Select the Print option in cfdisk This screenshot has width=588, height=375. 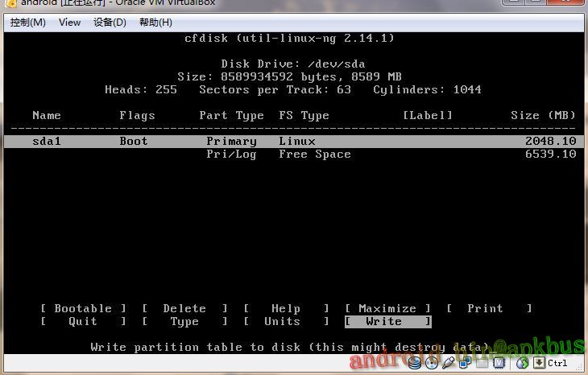[489, 308]
